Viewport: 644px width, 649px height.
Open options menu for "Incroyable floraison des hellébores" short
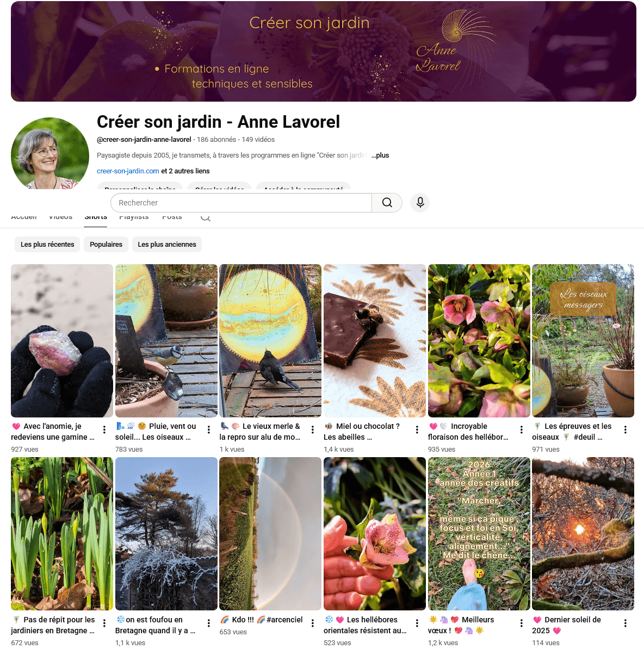point(522,429)
